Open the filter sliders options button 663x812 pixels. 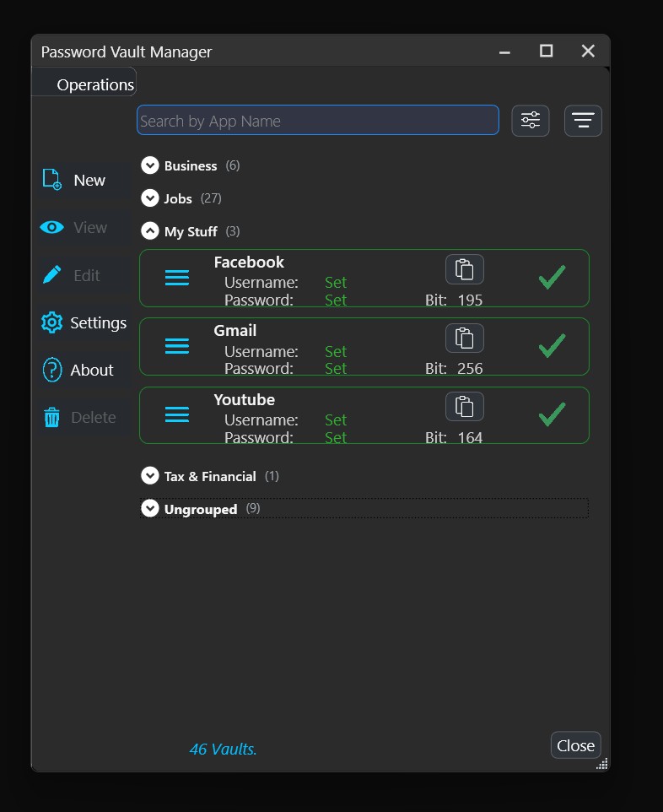(531, 121)
